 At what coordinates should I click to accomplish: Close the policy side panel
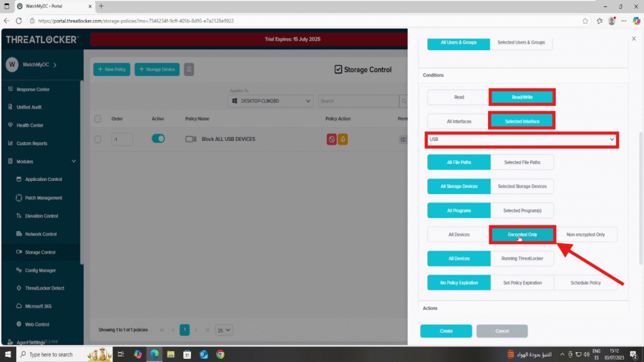[634, 38]
